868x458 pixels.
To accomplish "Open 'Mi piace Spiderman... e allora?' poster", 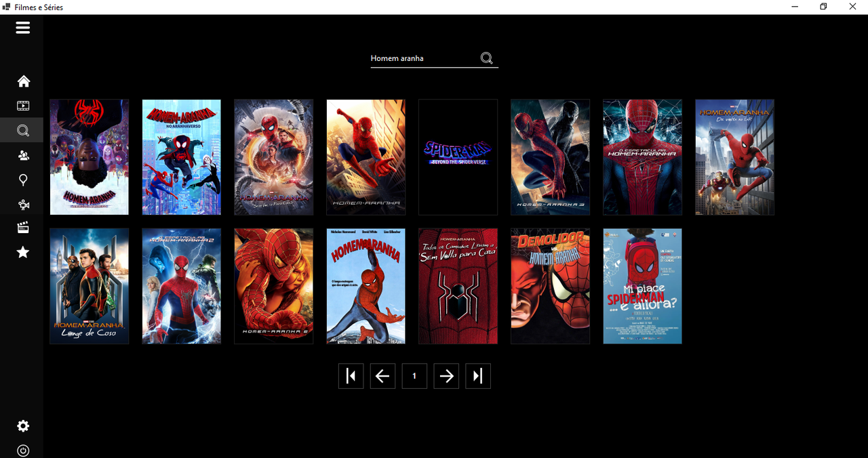I will tap(643, 286).
